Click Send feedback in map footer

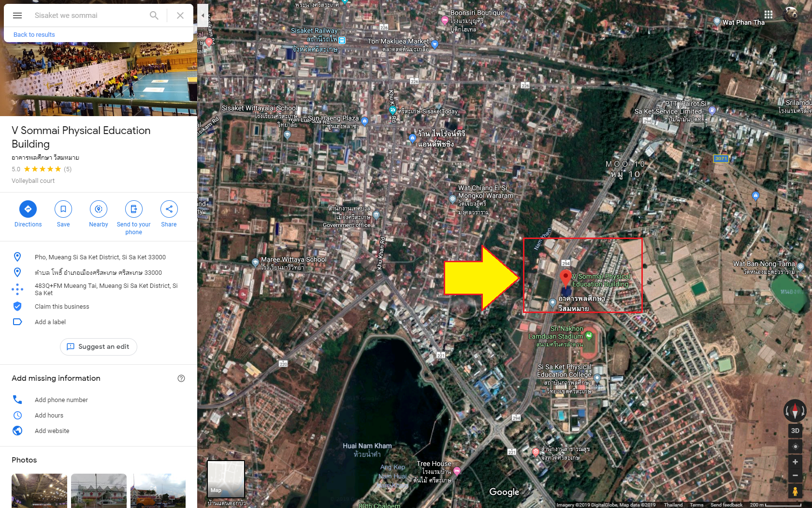(726, 505)
